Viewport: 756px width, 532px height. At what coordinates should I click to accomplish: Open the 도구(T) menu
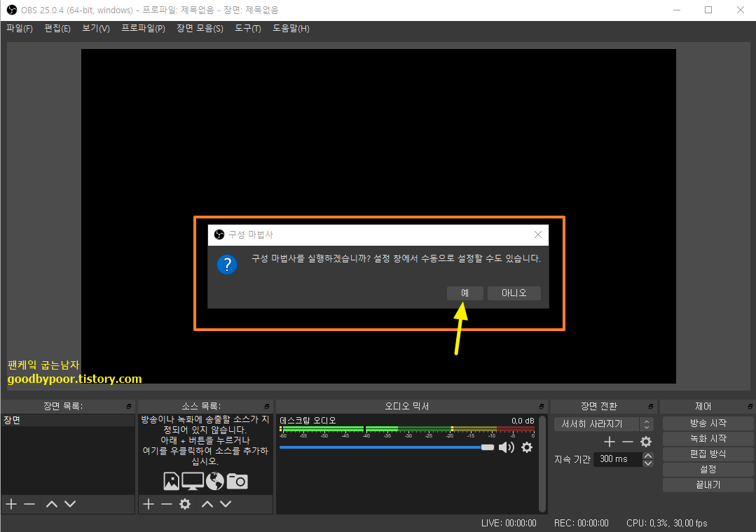tap(248, 29)
